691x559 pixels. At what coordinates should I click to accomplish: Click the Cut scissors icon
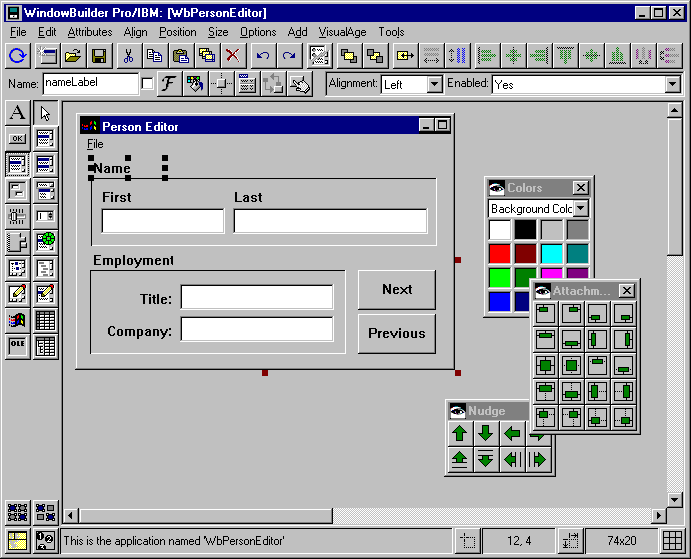pos(128,56)
